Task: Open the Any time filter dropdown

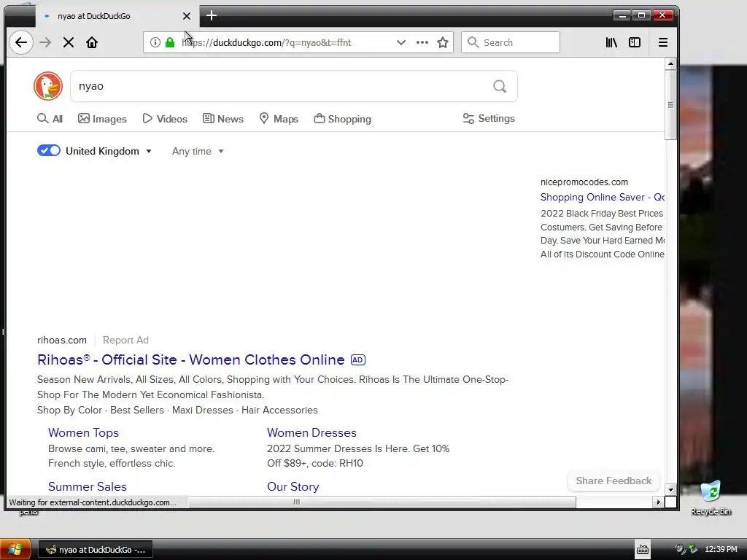Action: (x=198, y=151)
